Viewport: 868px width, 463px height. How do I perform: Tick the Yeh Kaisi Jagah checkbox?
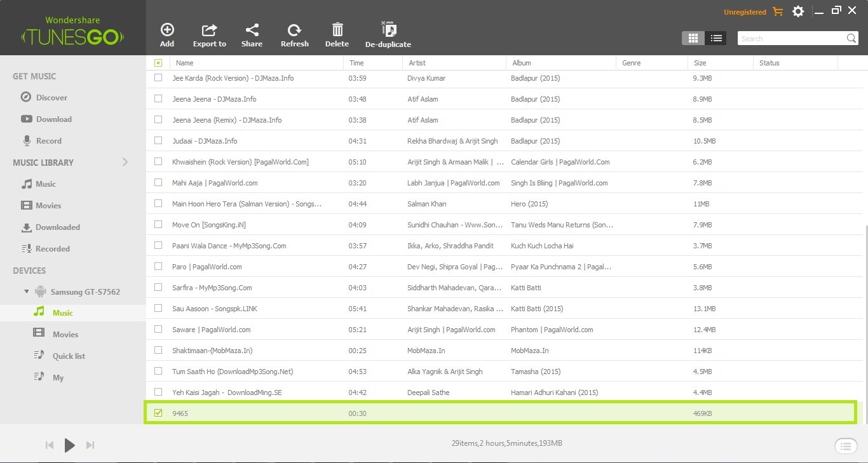pyautogui.click(x=158, y=393)
